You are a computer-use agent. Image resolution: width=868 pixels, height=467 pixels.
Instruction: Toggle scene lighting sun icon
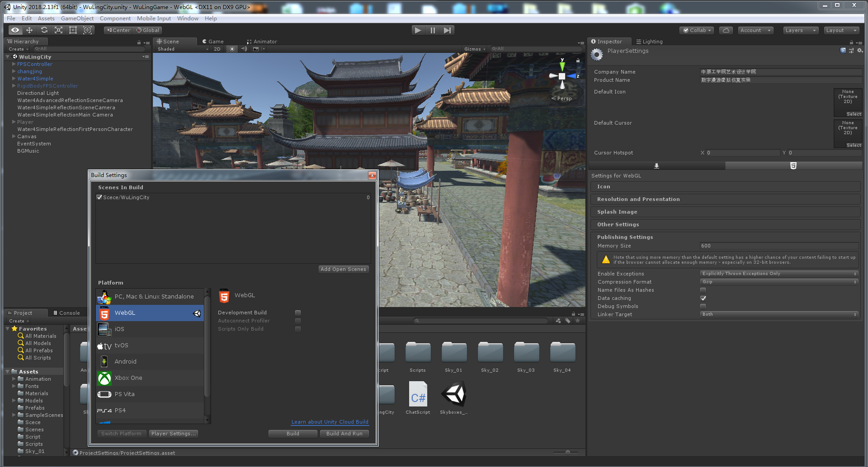(x=232, y=49)
